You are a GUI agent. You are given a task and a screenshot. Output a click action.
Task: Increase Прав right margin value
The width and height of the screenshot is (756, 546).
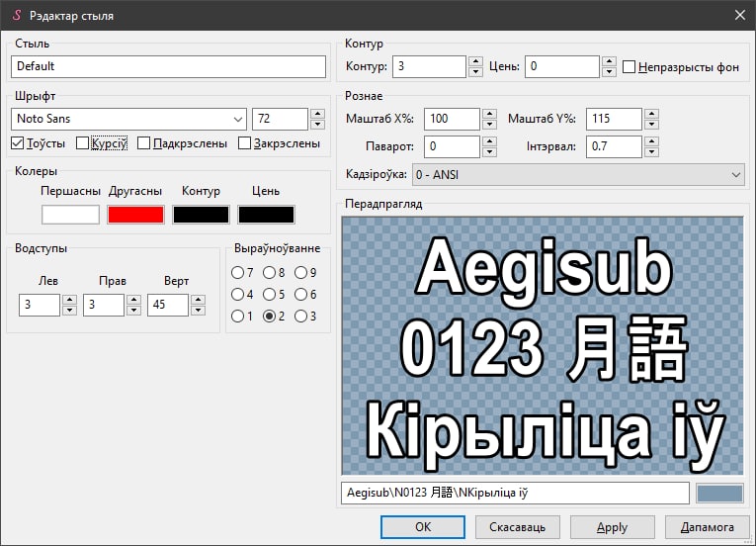click(133, 300)
